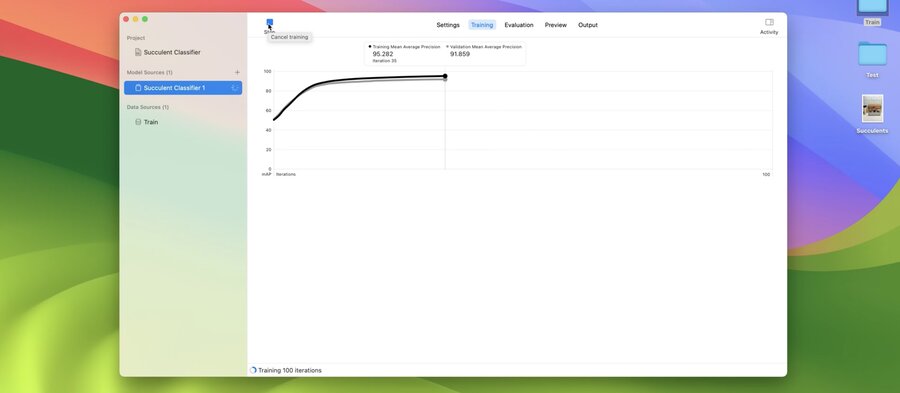Switch to the Preview tab
This screenshot has height=393, width=900.
pyautogui.click(x=556, y=25)
